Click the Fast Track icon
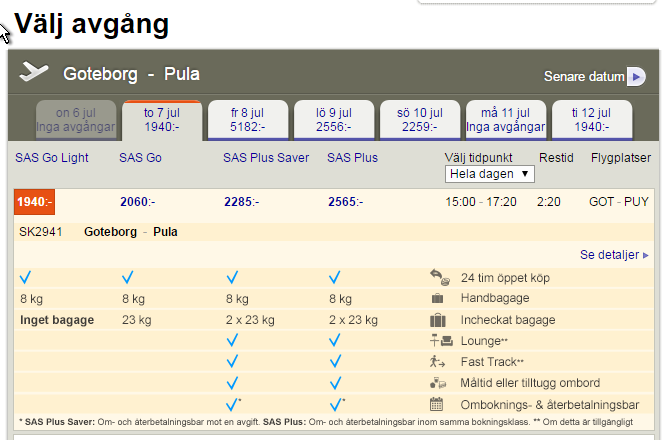Image resolution: width=663 pixels, height=440 pixels. click(437, 362)
